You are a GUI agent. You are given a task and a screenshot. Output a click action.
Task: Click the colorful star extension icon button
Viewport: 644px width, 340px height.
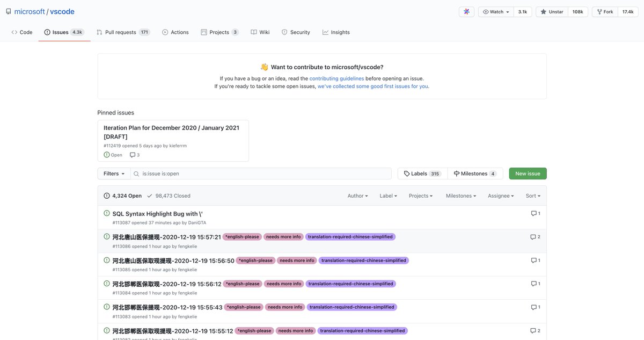tap(466, 12)
